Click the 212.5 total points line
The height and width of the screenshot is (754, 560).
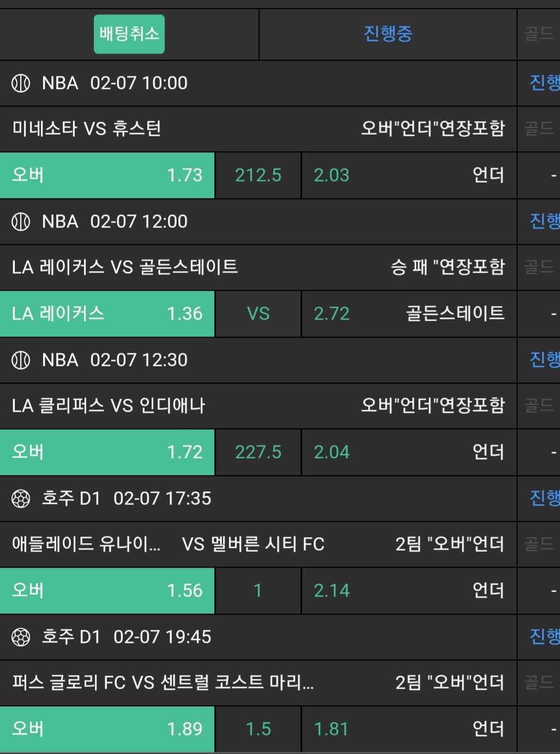tap(258, 175)
